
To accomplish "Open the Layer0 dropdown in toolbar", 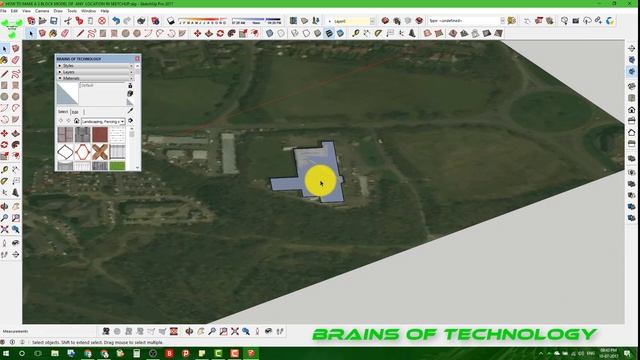I will 372,21.
